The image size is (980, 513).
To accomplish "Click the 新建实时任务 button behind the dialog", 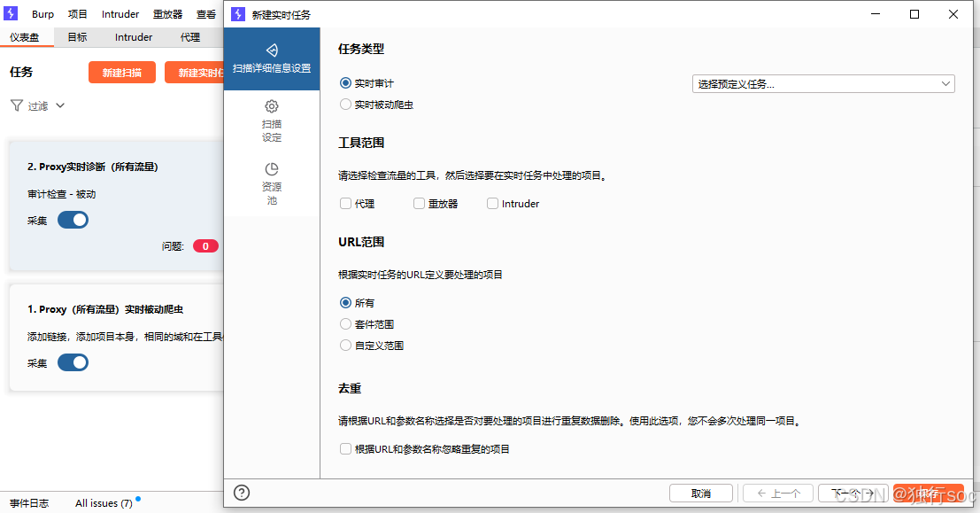I will (x=195, y=73).
